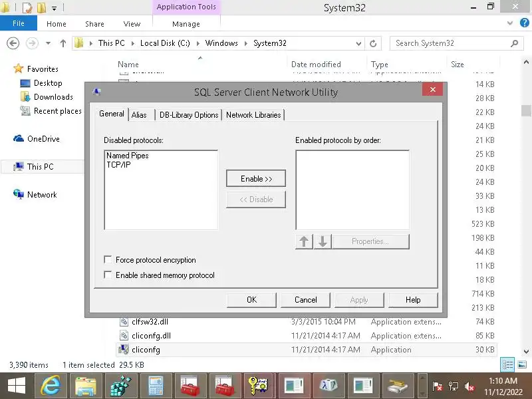This screenshot has height=399, width=532.
Task: Check Enable shared memory protocol
Action: 108,275
